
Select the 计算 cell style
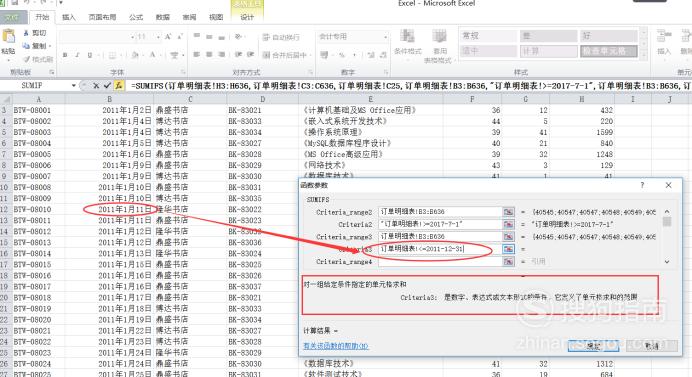pyautogui.click(x=548, y=51)
